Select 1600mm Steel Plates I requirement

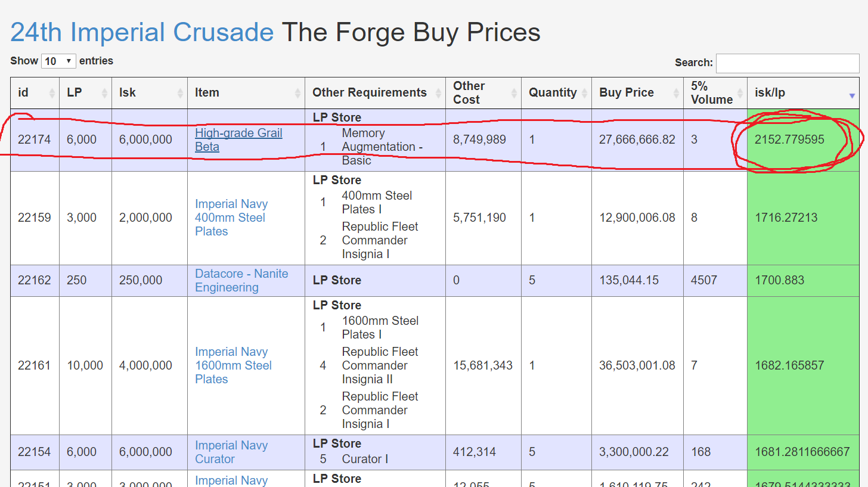(380, 327)
